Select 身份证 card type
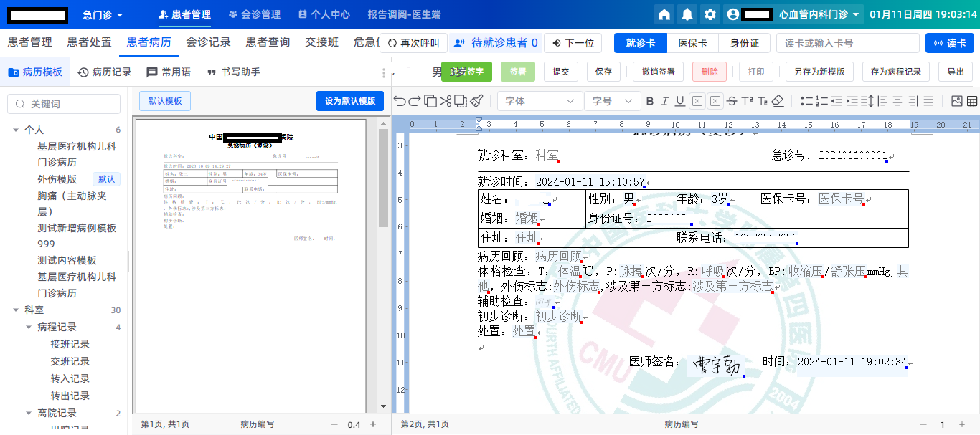 tap(744, 43)
